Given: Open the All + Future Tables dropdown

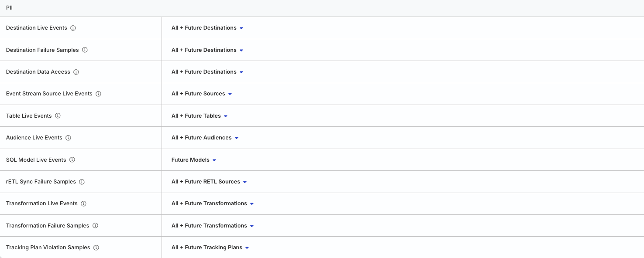Looking at the screenshot, I should [199, 116].
